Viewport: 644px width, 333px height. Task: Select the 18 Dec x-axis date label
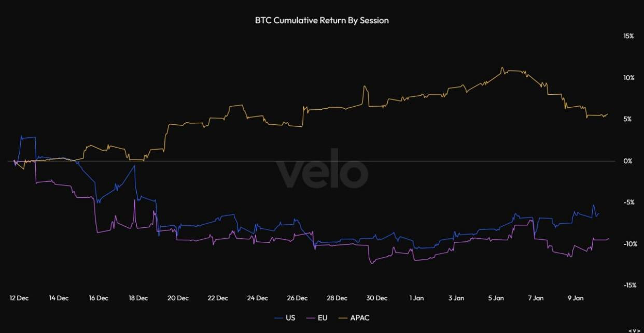(x=138, y=298)
